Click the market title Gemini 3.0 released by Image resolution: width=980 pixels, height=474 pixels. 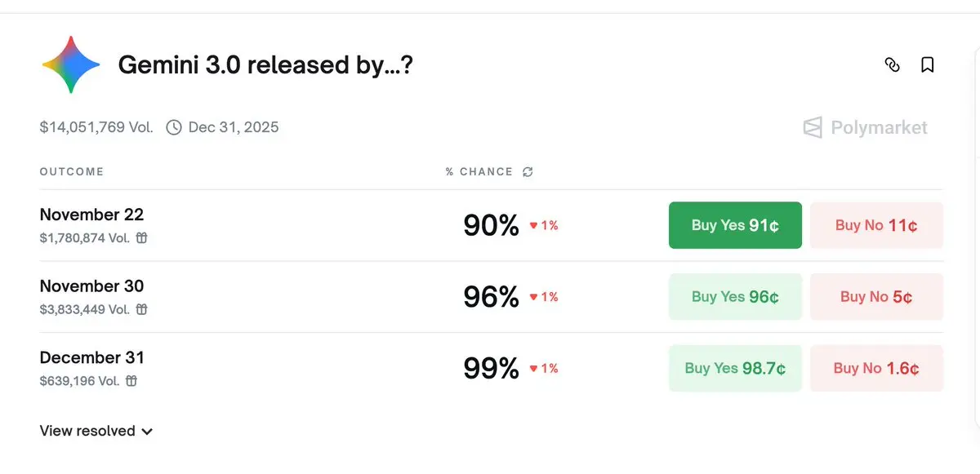click(265, 65)
